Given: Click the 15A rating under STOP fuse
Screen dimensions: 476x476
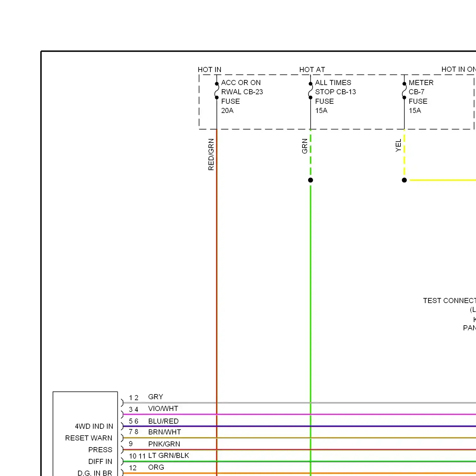Looking at the screenshot, I should tap(321, 110).
